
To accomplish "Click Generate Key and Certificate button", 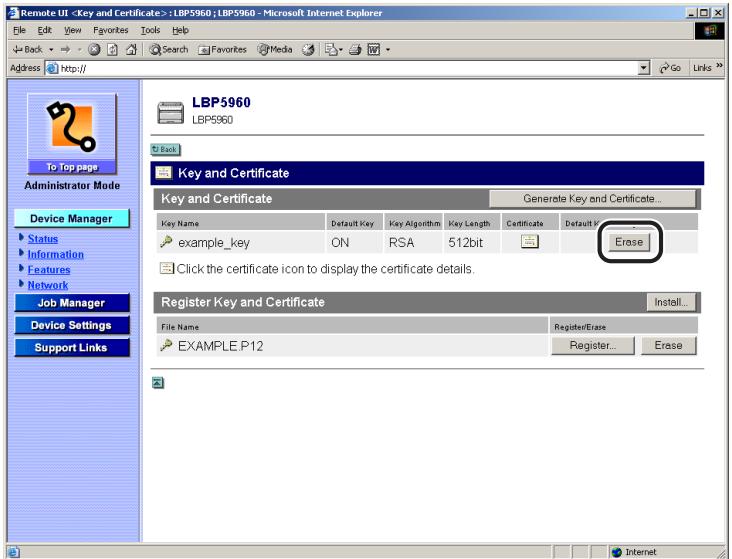I will coord(592,199).
